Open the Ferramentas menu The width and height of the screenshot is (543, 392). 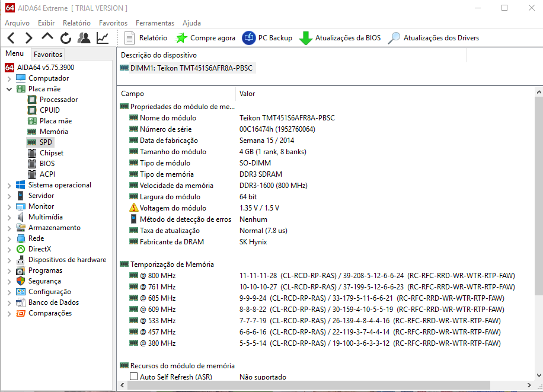155,23
